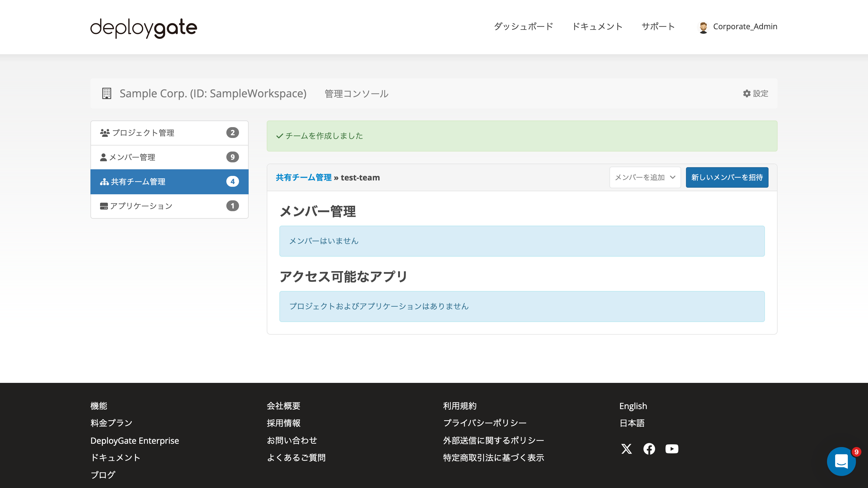Screen dimensions: 868x488
Task: Open the Intercom chat bubble
Action: (x=842, y=461)
